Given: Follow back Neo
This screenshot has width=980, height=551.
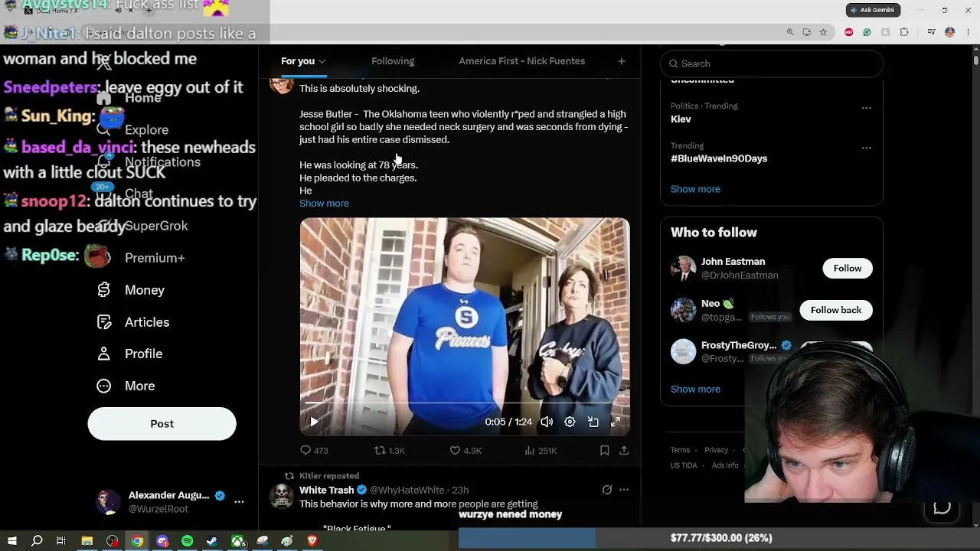Looking at the screenshot, I should 836,310.
